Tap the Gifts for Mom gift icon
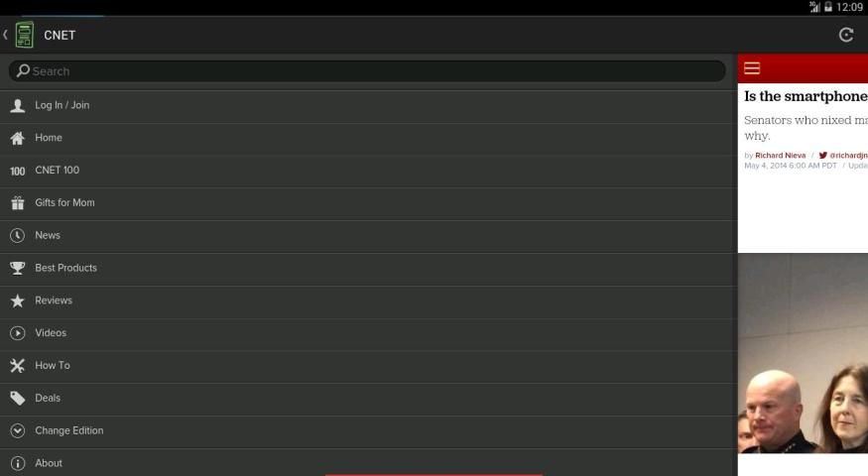 18,203
